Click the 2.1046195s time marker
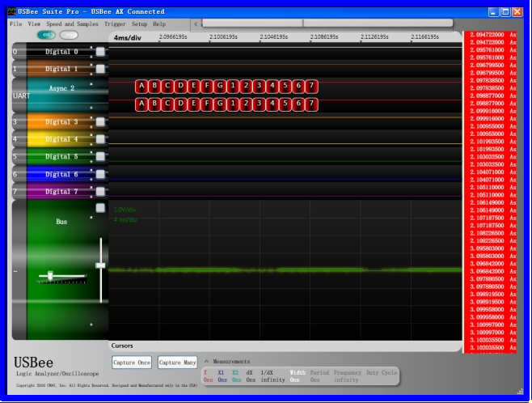 coord(273,36)
